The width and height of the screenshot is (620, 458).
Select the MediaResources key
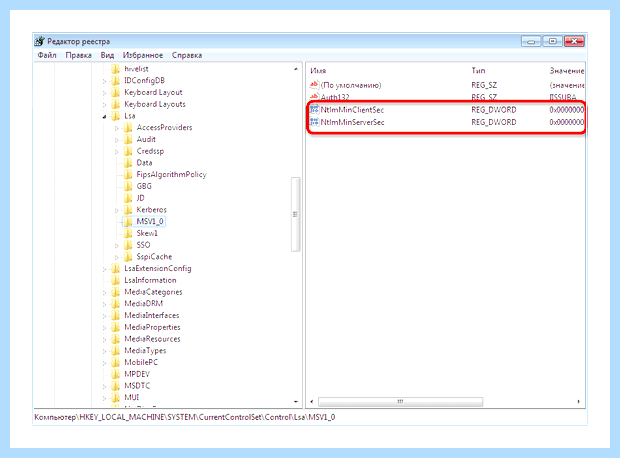152,339
